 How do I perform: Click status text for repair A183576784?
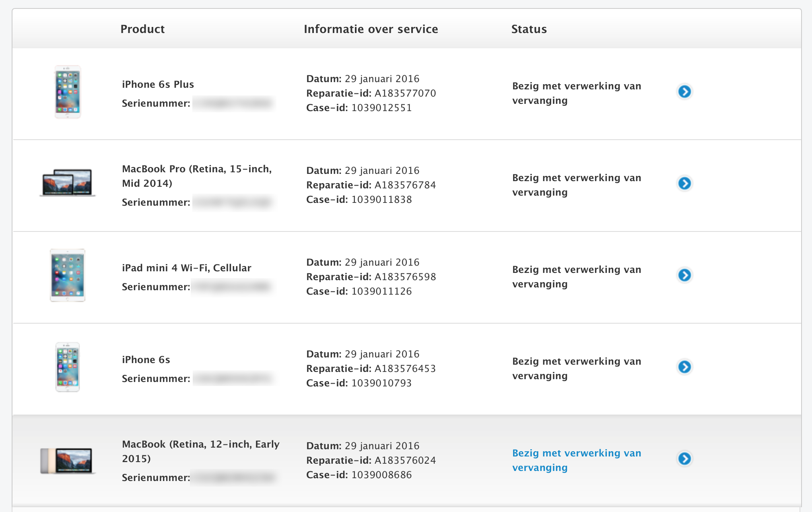coord(576,185)
